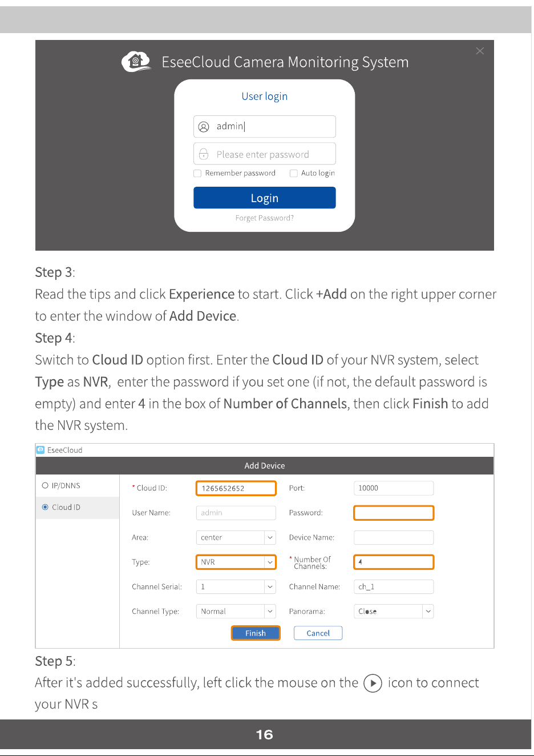Image resolution: width=534 pixels, height=756 pixels.
Task: Close the login window with the X icon
Action: click(x=480, y=51)
